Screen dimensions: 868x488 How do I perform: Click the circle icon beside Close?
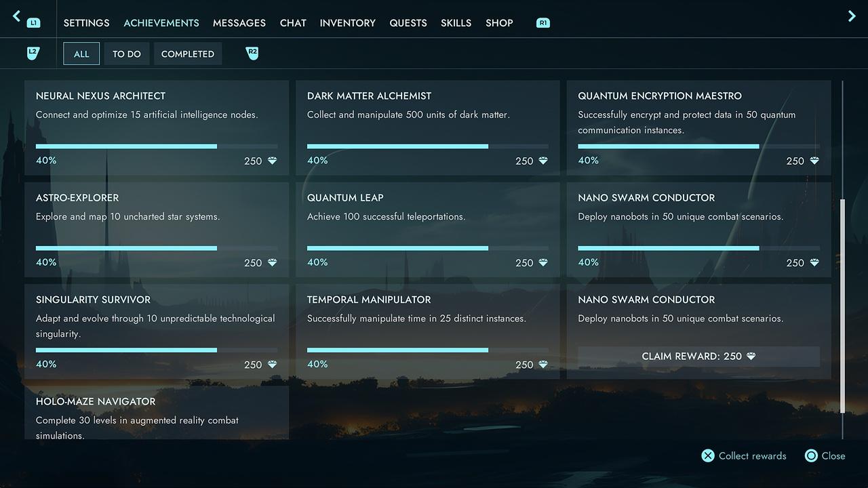click(811, 456)
